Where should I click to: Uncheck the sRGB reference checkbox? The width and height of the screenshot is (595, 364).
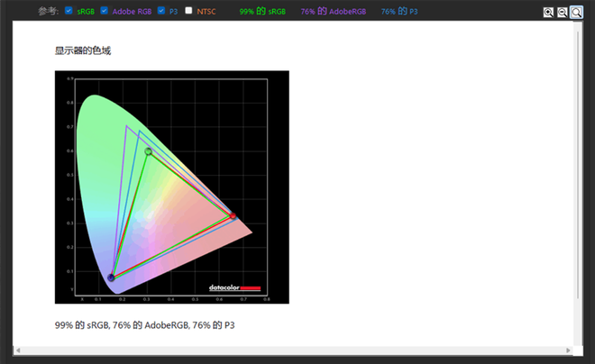tap(69, 11)
